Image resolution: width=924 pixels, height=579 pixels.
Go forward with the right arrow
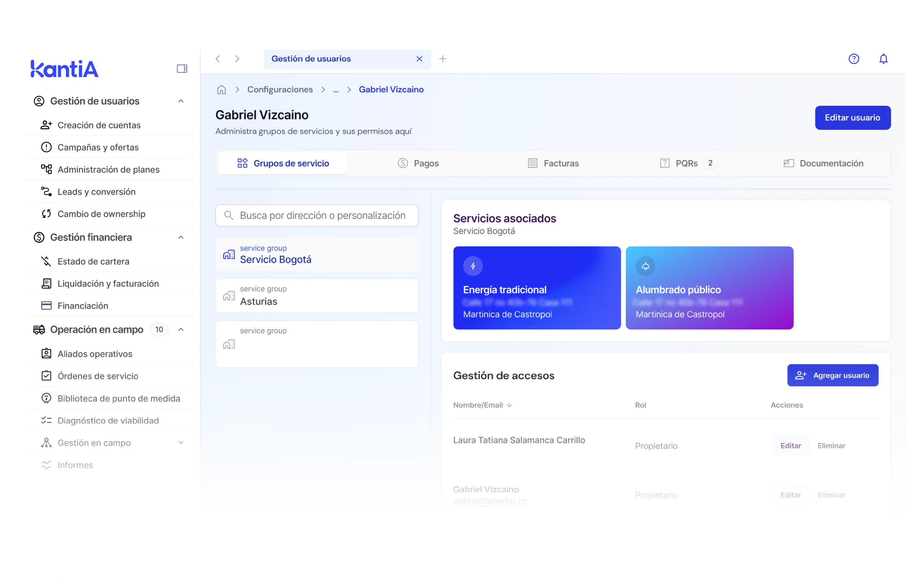237,59
